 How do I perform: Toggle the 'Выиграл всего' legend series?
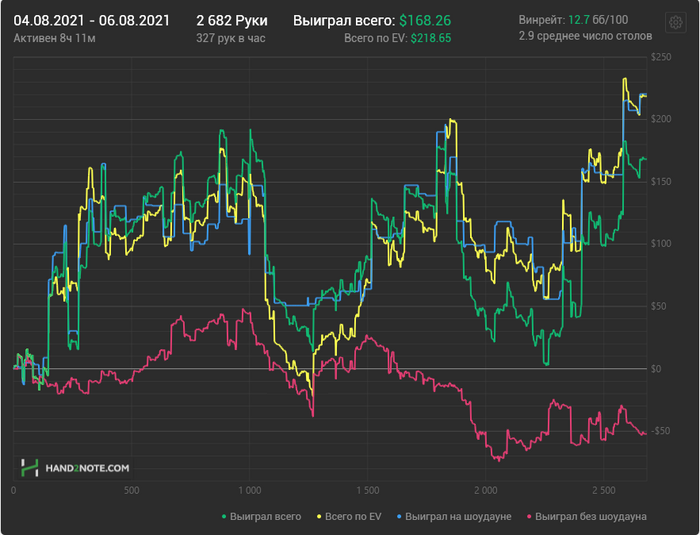pyautogui.click(x=262, y=517)
